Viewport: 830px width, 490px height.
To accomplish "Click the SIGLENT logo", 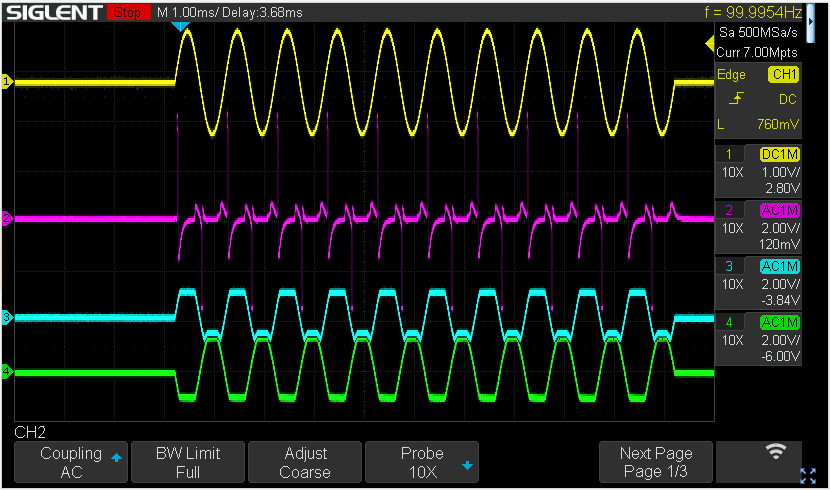I will click(x=54, y=12).
